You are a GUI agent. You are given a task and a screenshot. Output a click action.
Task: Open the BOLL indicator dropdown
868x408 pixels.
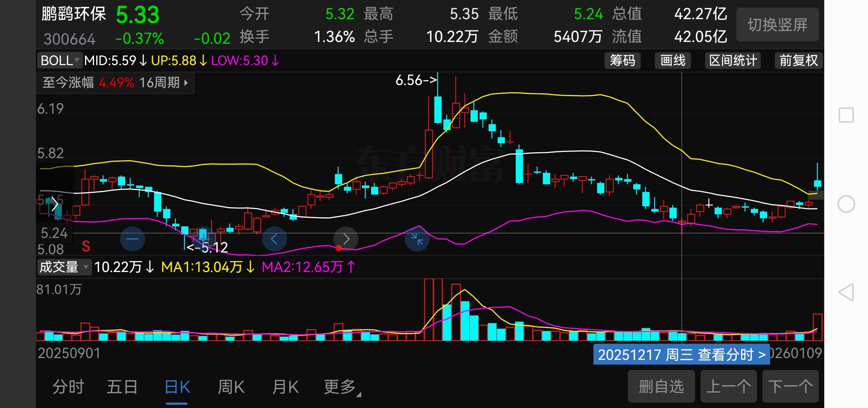pyautogui.click(x=60, y=60)
